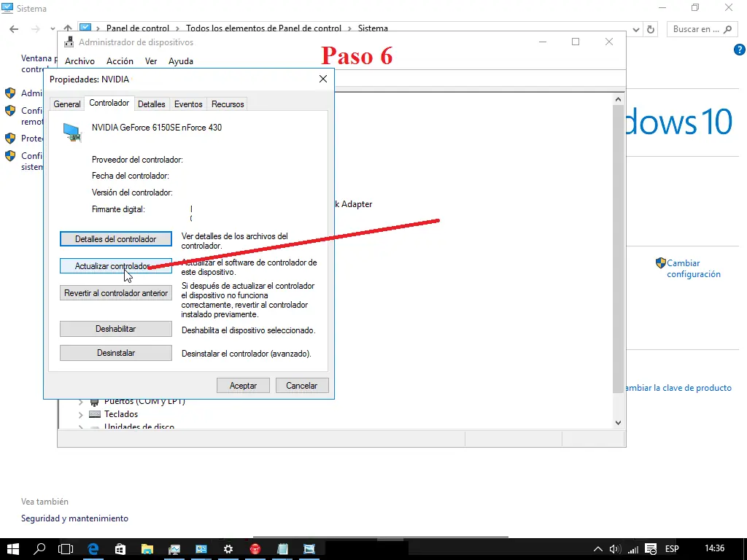Click the Sistema breadcrumb segment

[x=373, y=28]
